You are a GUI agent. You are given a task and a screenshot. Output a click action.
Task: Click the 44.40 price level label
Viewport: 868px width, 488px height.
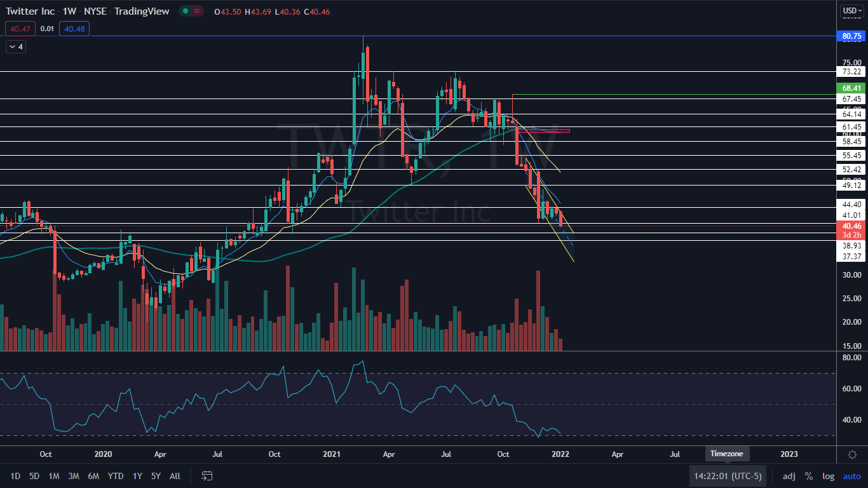(851, 205)
